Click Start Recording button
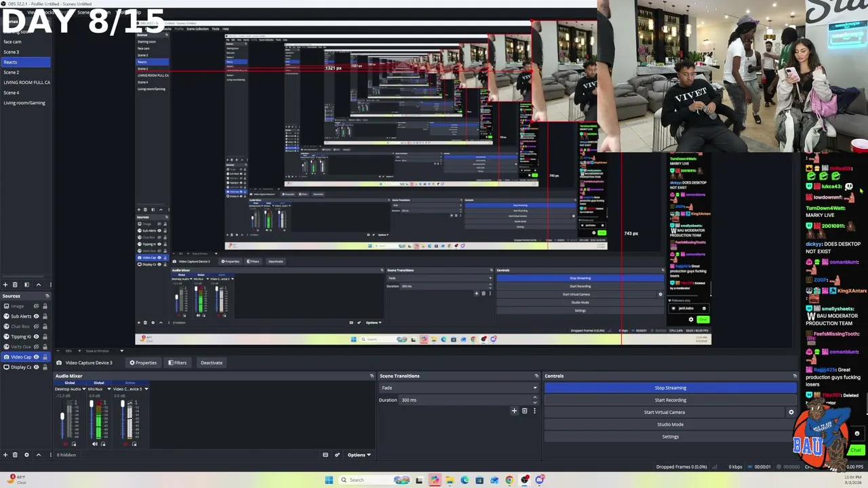868x488 pixels. point(670,400)
